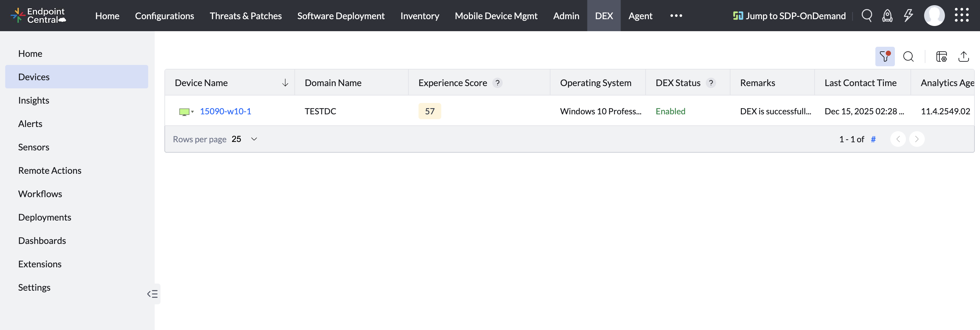980x330 pixels.
Task: Open the table filter icon
Action: pyautogui.click(x=884, y=57)
